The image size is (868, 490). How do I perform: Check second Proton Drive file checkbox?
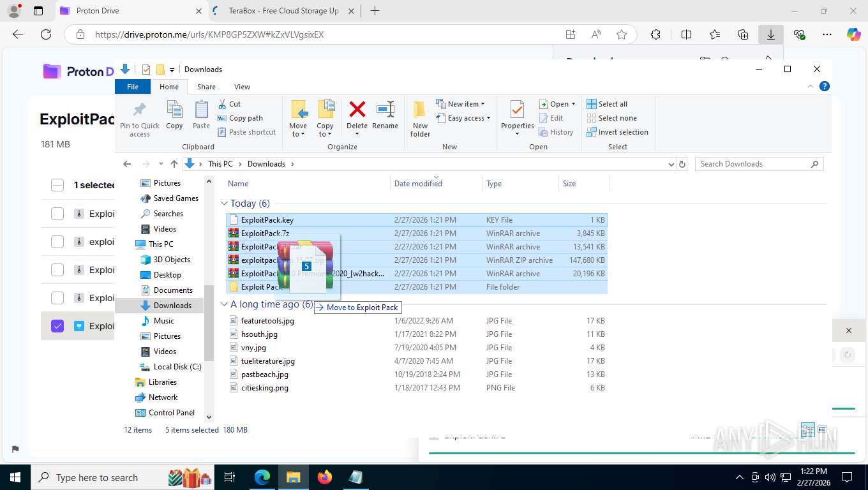pyautogui.click(x=57, y=242)
